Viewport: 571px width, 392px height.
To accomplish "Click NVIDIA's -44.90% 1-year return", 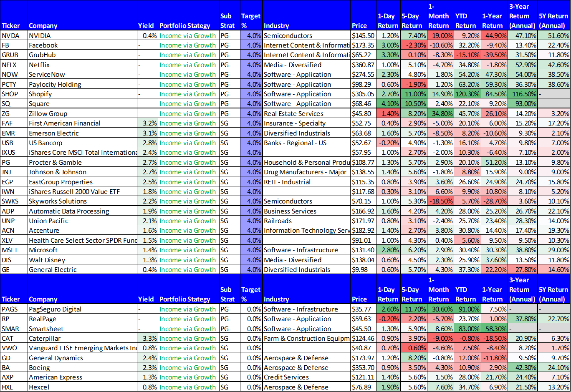I will 495,35.
